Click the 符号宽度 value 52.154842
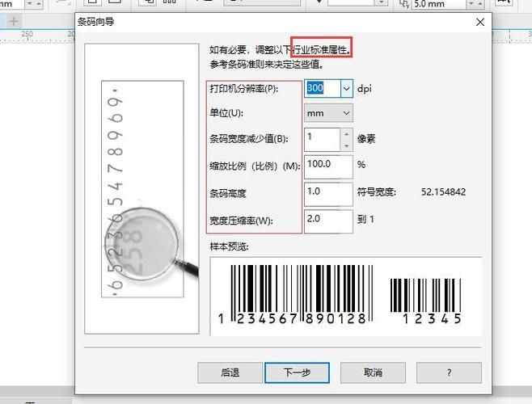The height and width of the screenshot is (404, 532). tap(443, 192)
